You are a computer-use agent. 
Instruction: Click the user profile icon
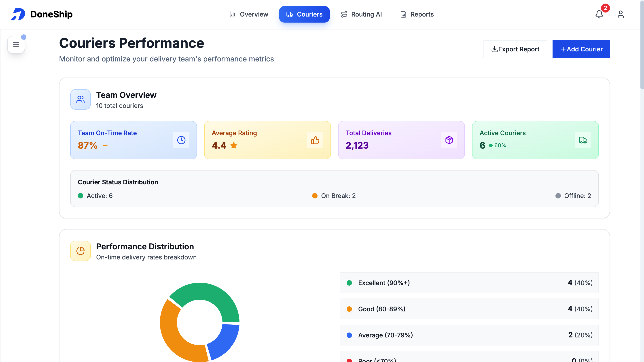(621, 14)
